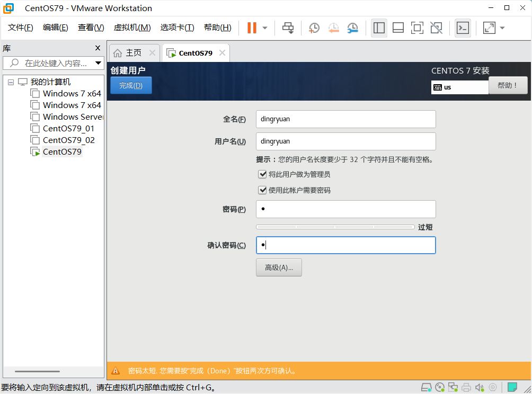Click the 帮助！ button
This screenshot has height=394, width=532.
[x=508, y=85]
